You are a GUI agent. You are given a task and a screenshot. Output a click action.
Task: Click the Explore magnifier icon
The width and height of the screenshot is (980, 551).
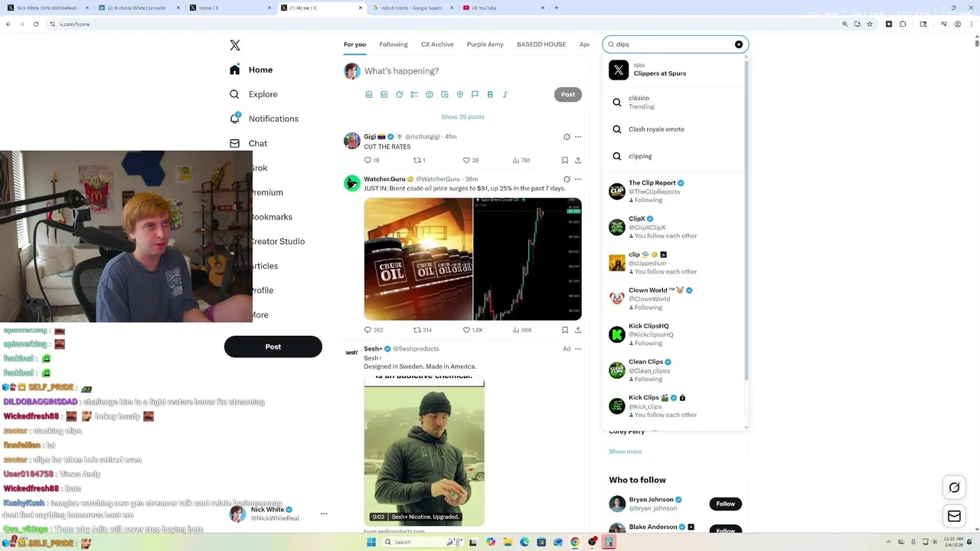point(235,94)
